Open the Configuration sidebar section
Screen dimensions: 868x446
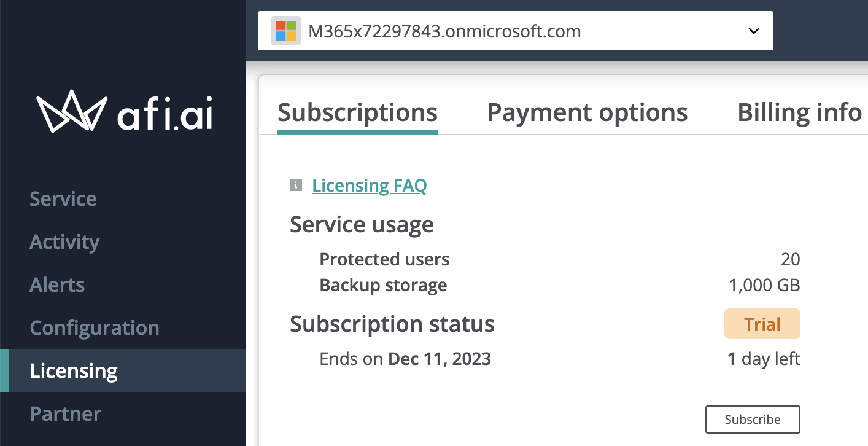95,328
